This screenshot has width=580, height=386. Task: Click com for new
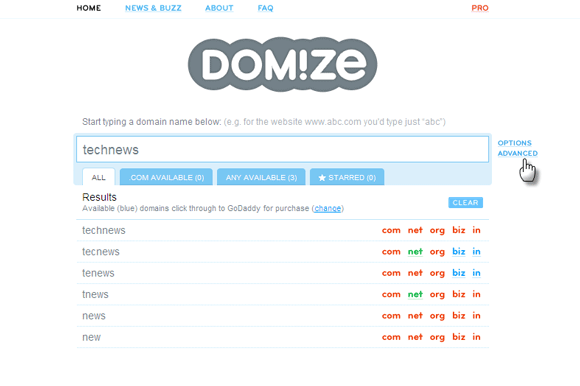pos(391,338)
